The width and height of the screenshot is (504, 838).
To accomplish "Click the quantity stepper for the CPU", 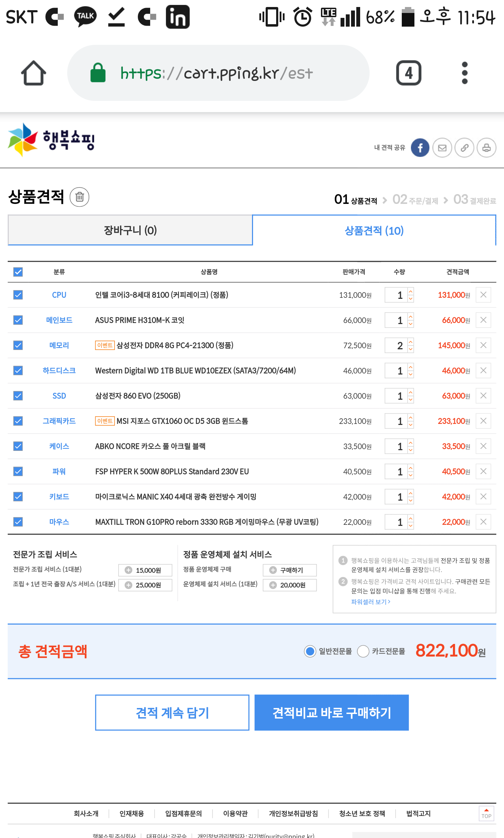I will tap(411, 295).
